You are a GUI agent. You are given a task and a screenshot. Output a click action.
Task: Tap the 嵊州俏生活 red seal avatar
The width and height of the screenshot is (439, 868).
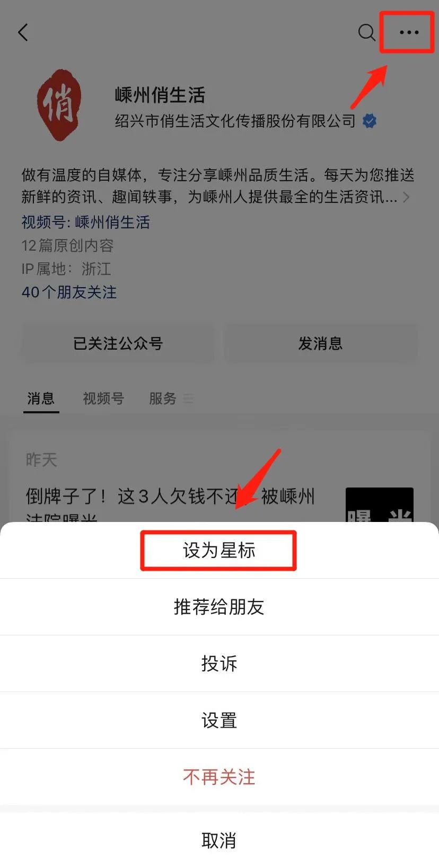(59, 105)
